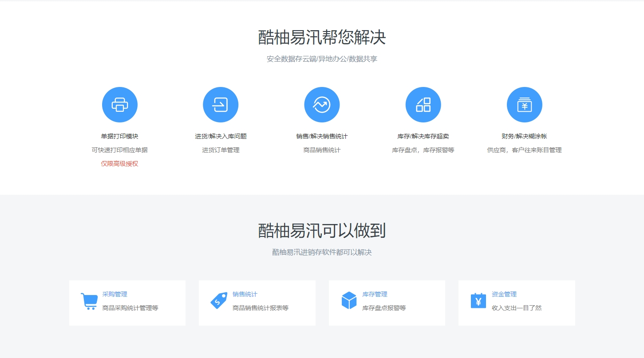644x358 pixels.
Task: Go to 库存管理 link
Action: point(375,294)
